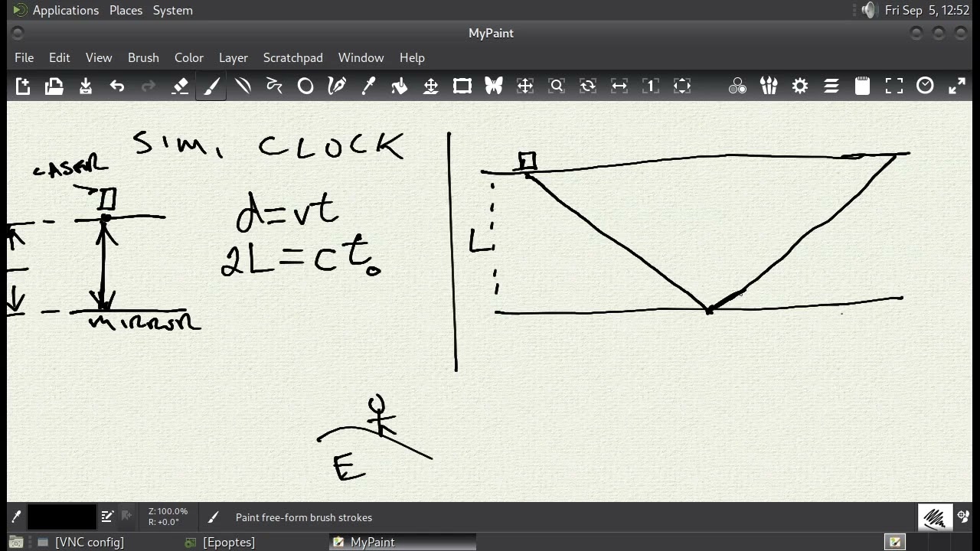Open the Brush groups panel icon
This screenshot has height=551, width=980.
click(769, 86)
